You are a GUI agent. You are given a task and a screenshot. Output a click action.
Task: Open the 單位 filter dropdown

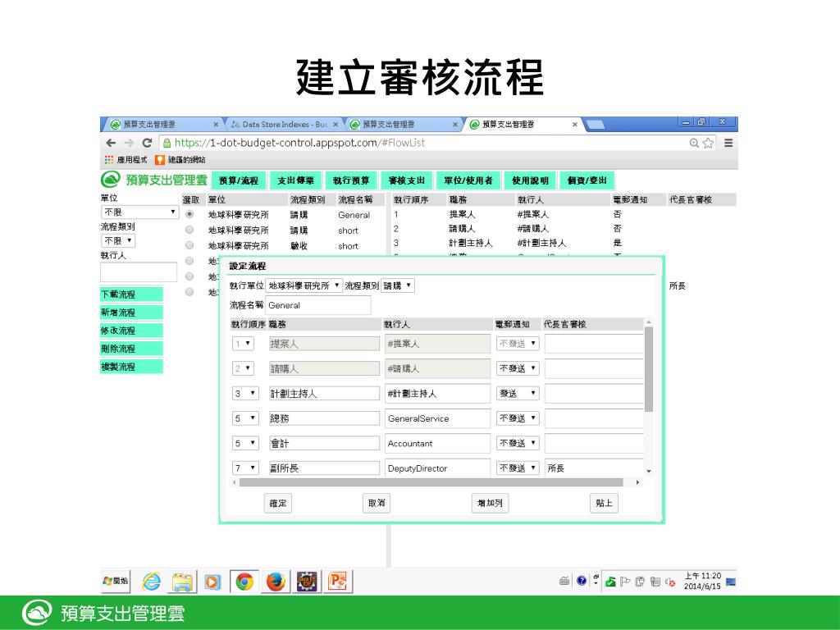[x=139, y=212]
